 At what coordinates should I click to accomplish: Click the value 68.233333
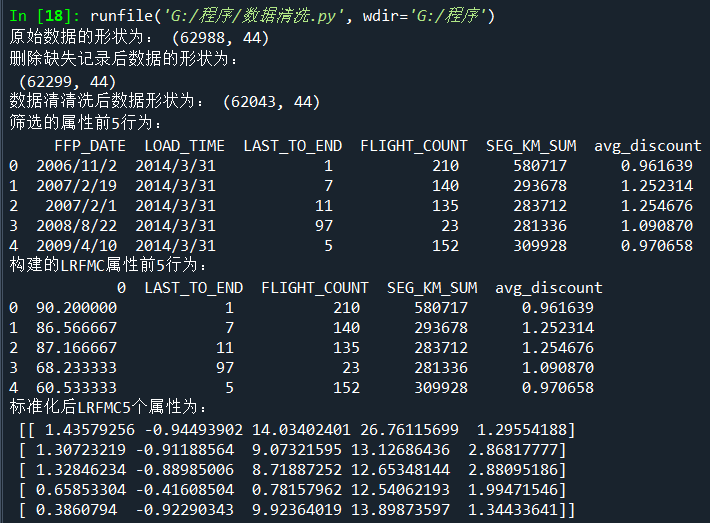[77, 368]
